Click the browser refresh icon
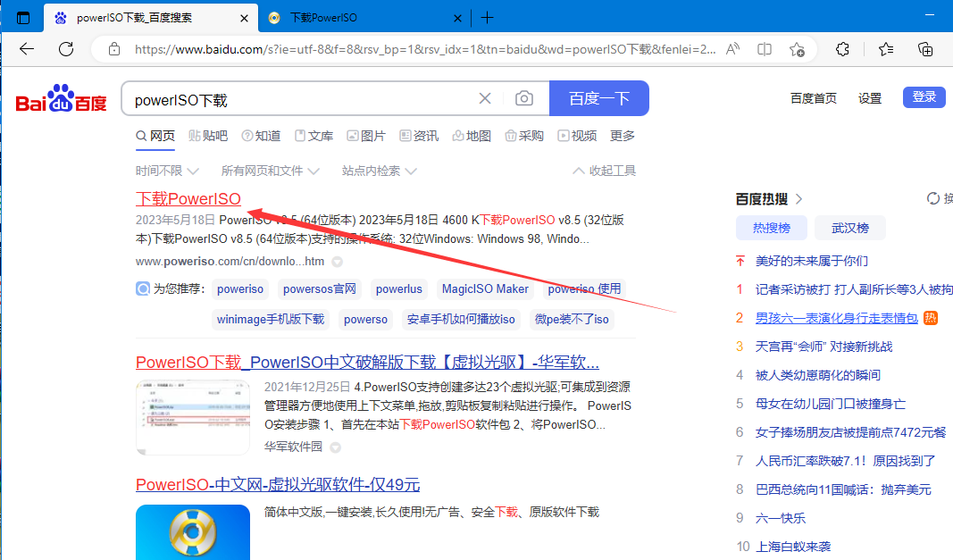 pyautogui.click(x=66, y=49)
